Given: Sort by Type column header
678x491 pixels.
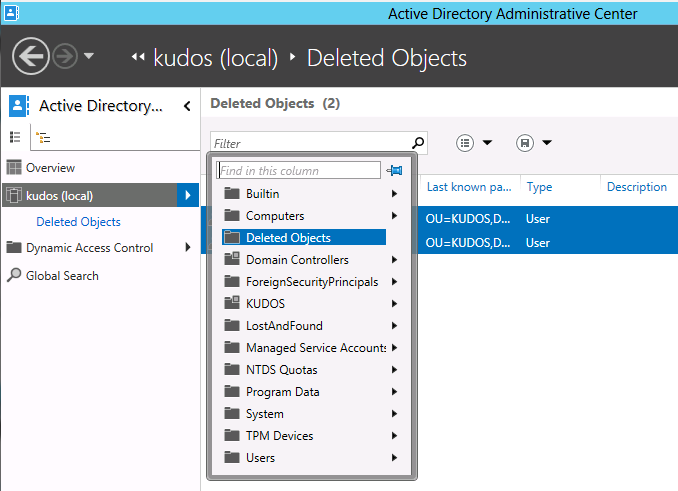Looking at the screenshot, I should click(x=539, y=187).
